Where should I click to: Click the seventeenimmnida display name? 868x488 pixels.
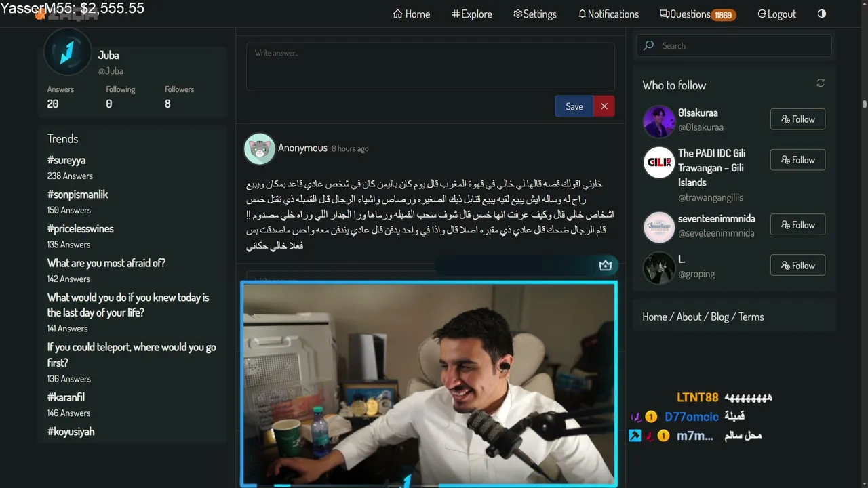point(717,219)
